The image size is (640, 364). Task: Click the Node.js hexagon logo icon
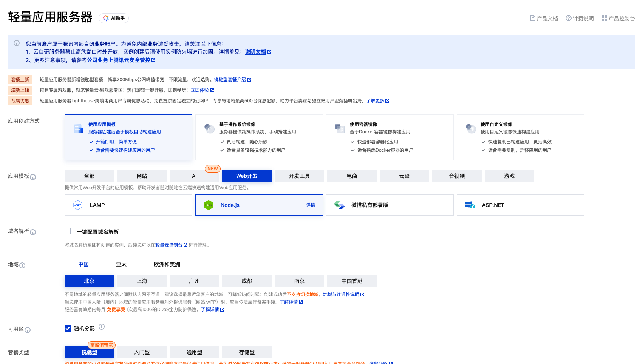tap(209, 205)
